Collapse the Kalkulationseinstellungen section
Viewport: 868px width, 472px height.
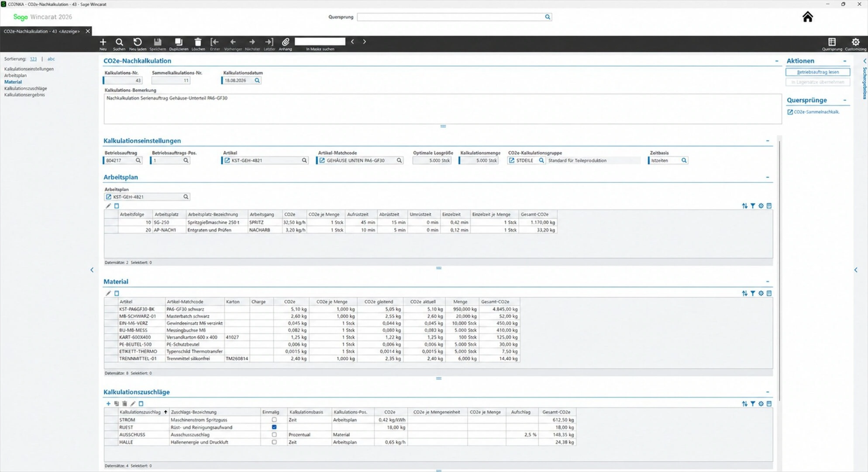pyautogui.click(x=768, y=141)
